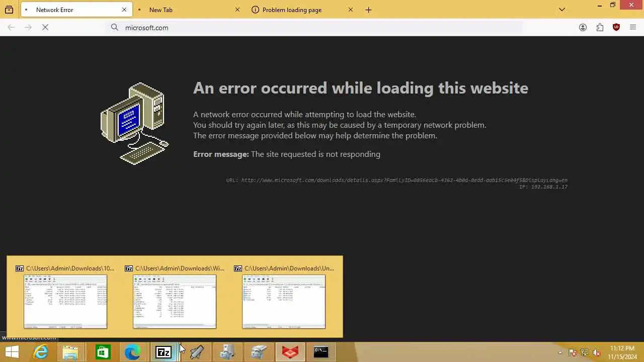Open the Windows Start button
The image size is (644, 362).
(12, 352)
